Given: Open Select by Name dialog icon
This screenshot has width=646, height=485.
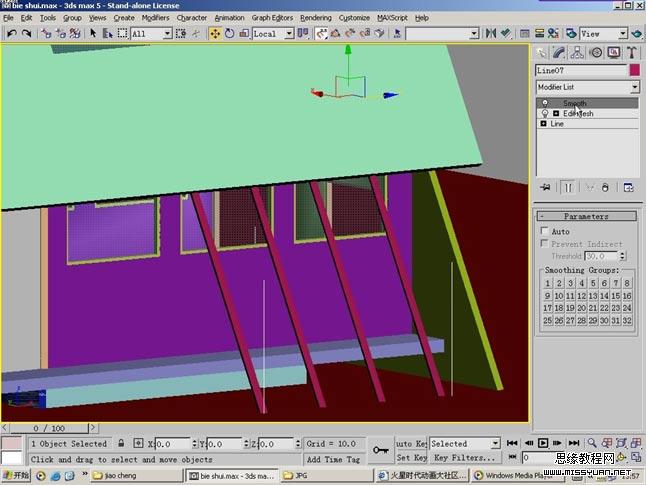Looking at the screenshot, I should pos(108,33).
